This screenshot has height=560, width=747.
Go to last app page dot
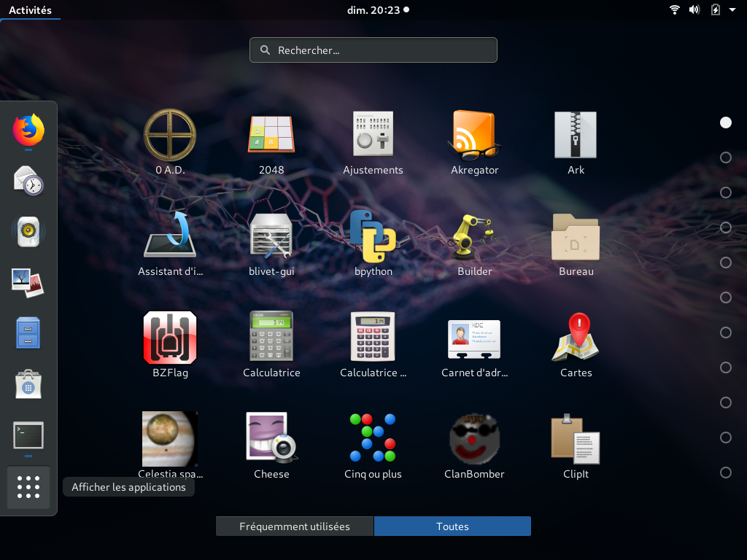[x=726, y=472]
